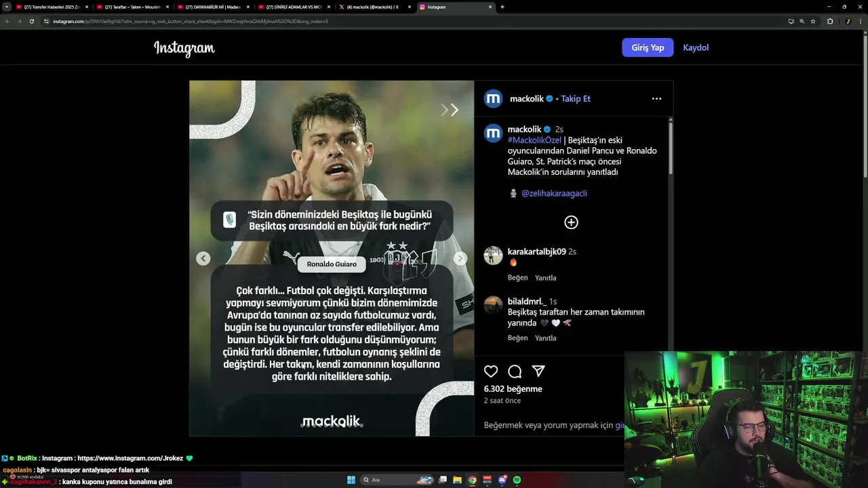Open mackolik profile avatar in post header
This screenshot has height=488, width=868.
(x=493, y=99)
